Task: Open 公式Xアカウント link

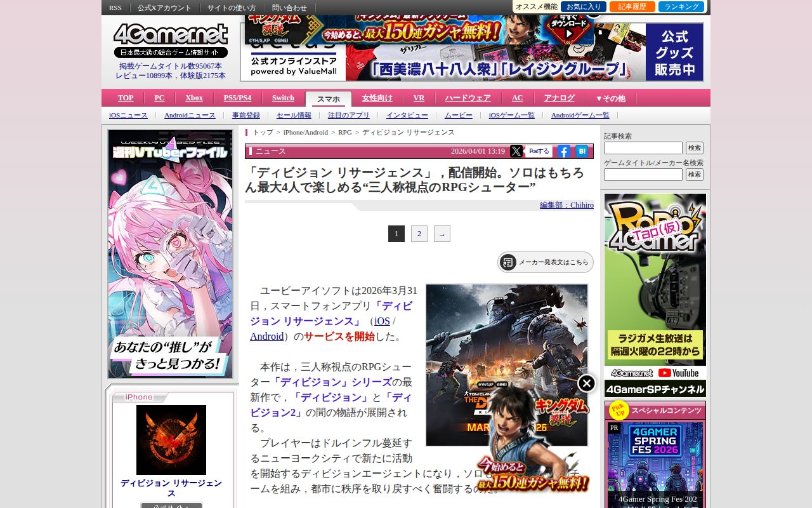Action: click(164, 8)
